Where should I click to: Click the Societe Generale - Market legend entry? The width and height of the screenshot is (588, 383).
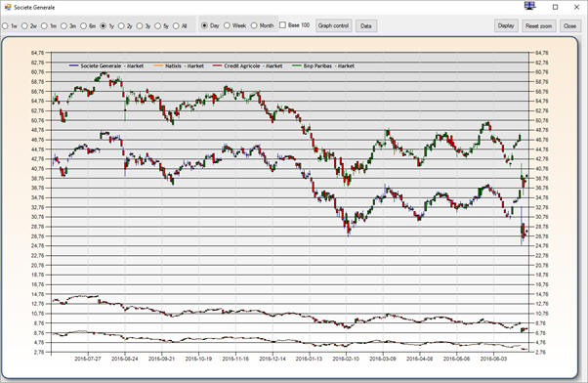click(106, 66)
